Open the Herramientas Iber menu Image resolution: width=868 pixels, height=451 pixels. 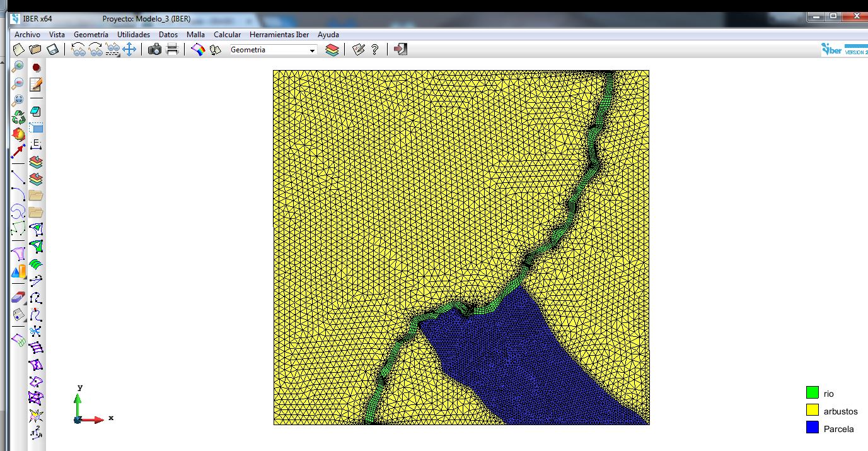pyautogui.click(x=279, y=35)
